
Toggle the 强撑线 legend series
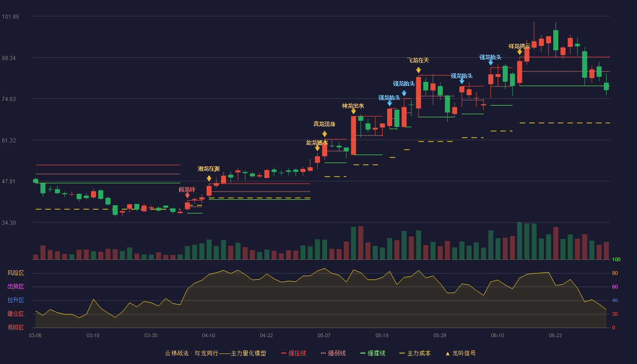[373, 353]
